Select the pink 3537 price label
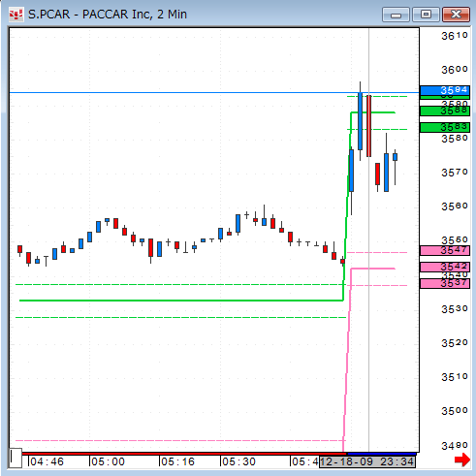This screenshot has height=476, width=476. tap(445, 283)
